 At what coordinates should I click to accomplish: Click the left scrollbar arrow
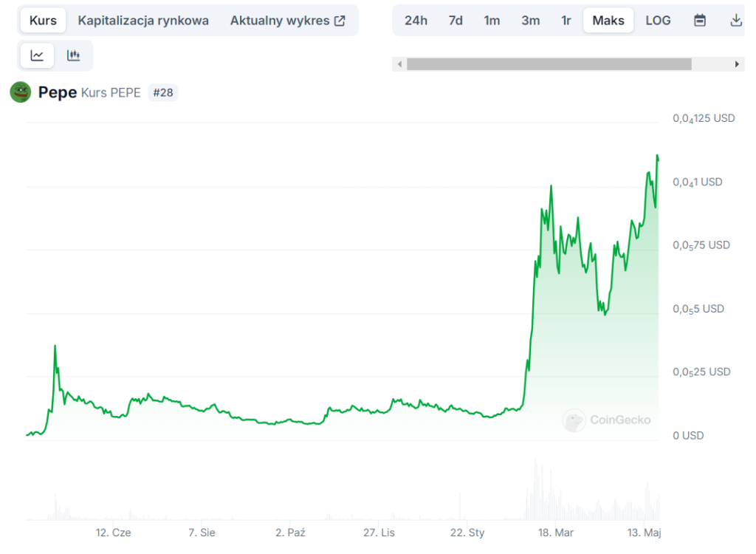400,64
